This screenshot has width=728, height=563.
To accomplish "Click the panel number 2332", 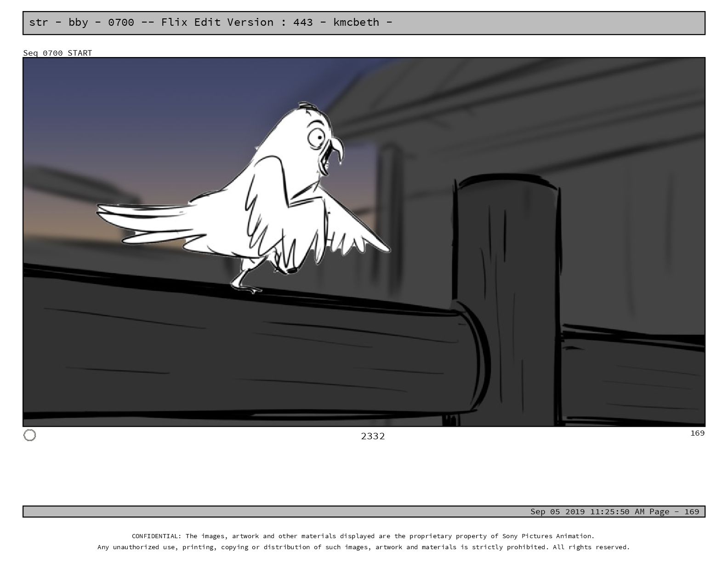I will (373, 436).
